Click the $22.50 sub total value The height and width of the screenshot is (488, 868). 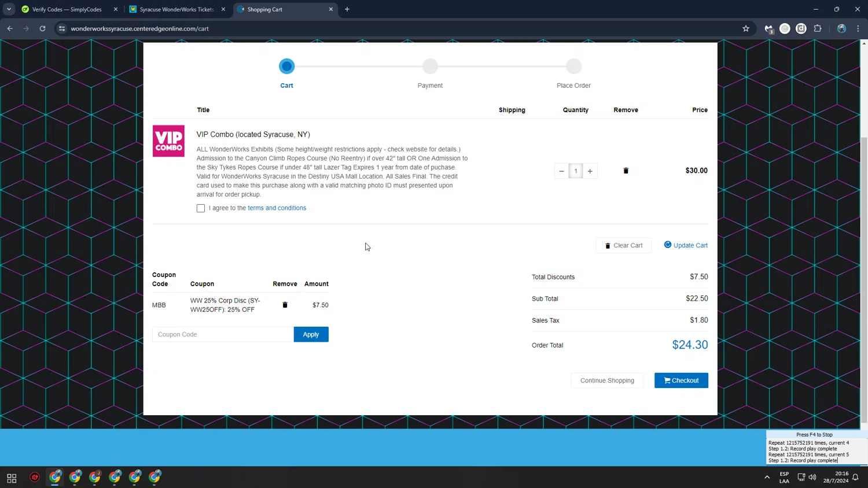click(x=697, y=298)
